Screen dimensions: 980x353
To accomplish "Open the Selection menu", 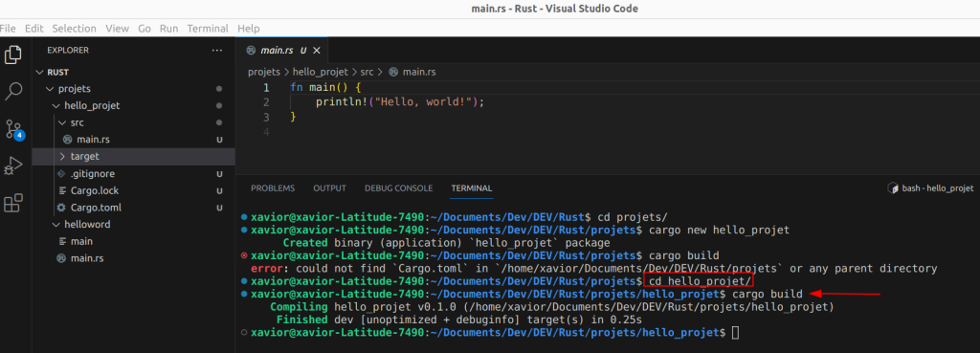I will point(74,29).
